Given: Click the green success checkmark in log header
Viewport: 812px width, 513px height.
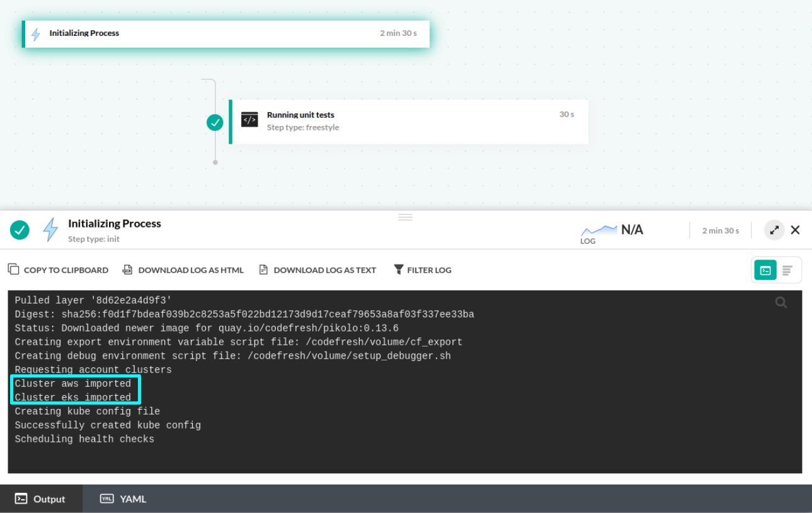Looking at the screenshot, I should 20,230.
